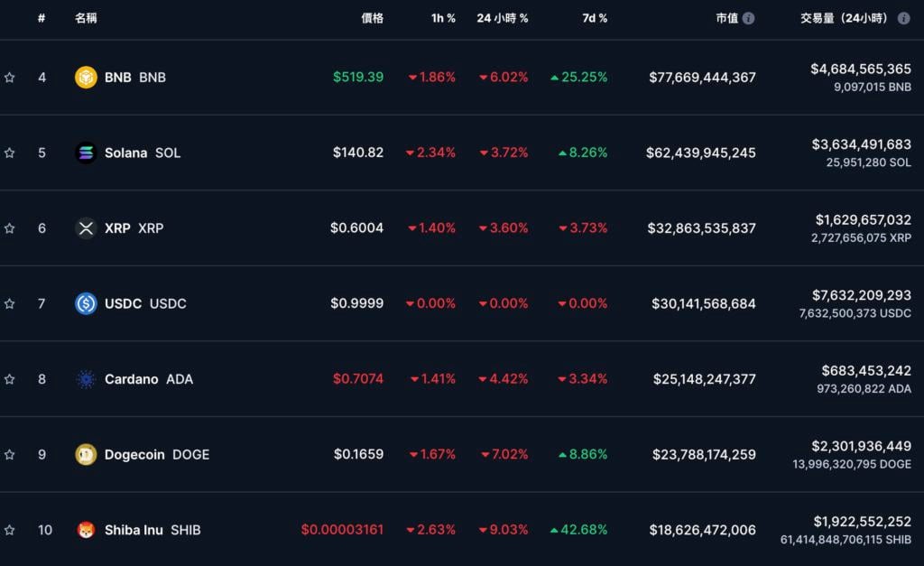
Task: Open the 市值 info tooltip icon
Action: coord(748,18)
